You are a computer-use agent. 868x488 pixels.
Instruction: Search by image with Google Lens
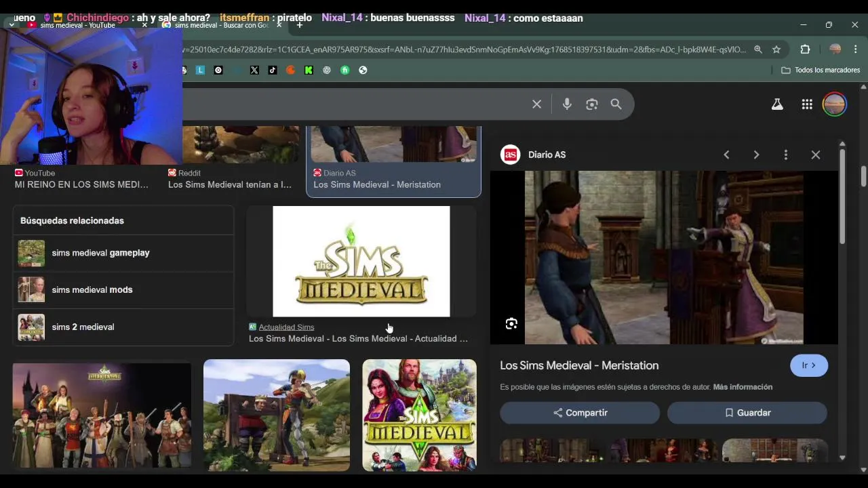click(x=592, y=104)
